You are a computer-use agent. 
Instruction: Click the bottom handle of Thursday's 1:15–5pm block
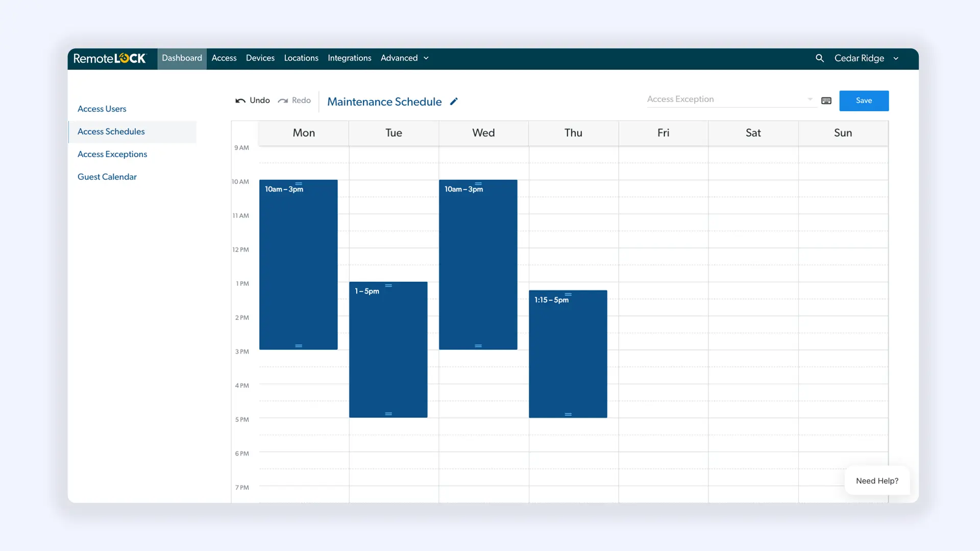point(568,414)
